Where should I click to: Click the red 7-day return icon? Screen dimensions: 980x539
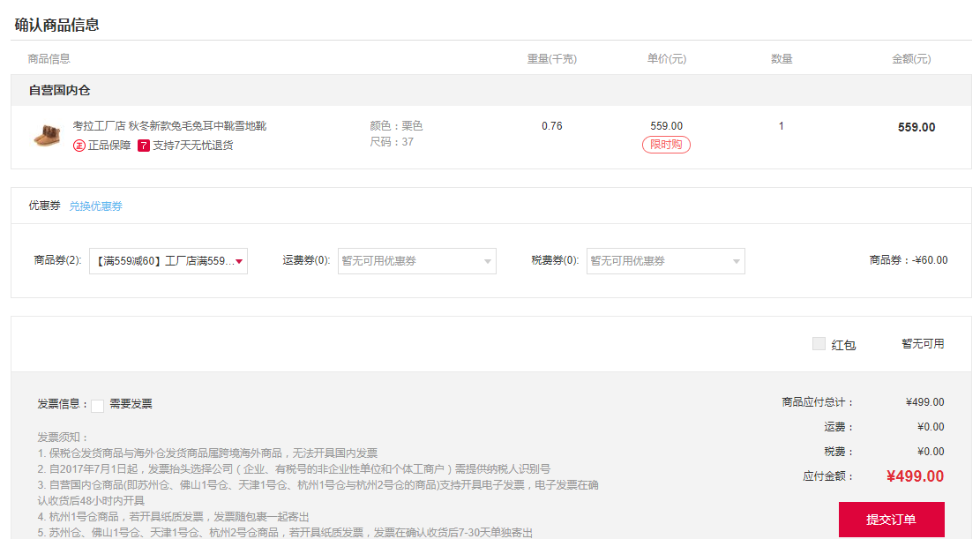144,146
